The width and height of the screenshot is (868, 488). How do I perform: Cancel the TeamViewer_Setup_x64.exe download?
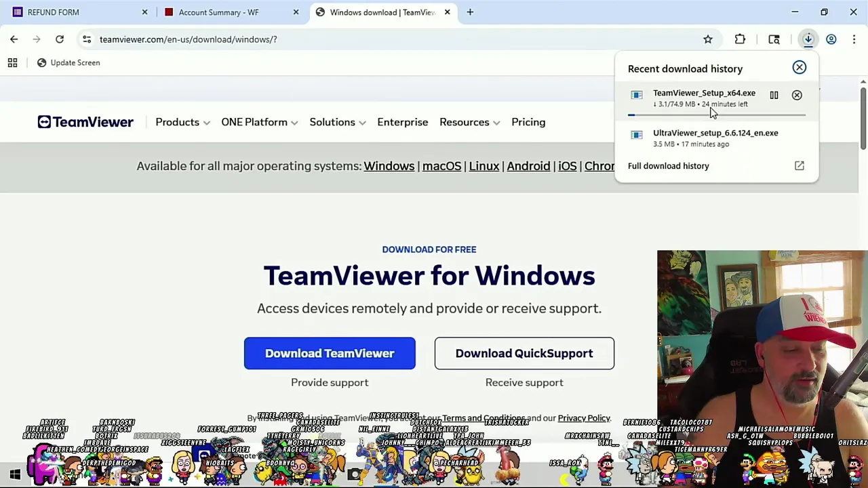click(797, 95)
